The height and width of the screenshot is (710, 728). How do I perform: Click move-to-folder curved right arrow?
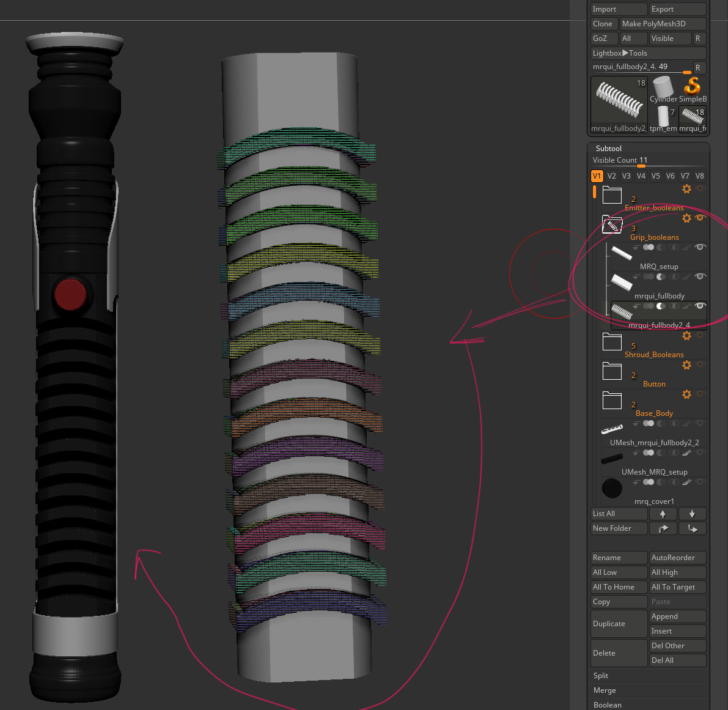(x=663, y=528)
